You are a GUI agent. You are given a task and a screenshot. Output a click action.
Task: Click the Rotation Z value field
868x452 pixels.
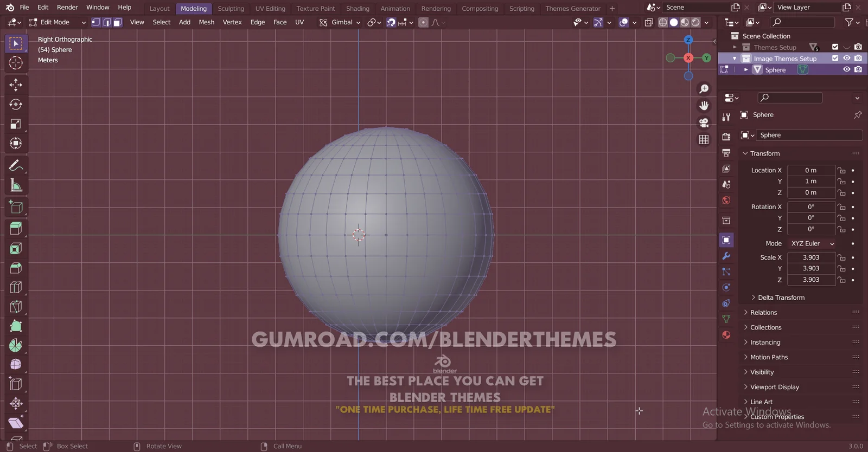(x=811, y=229)
